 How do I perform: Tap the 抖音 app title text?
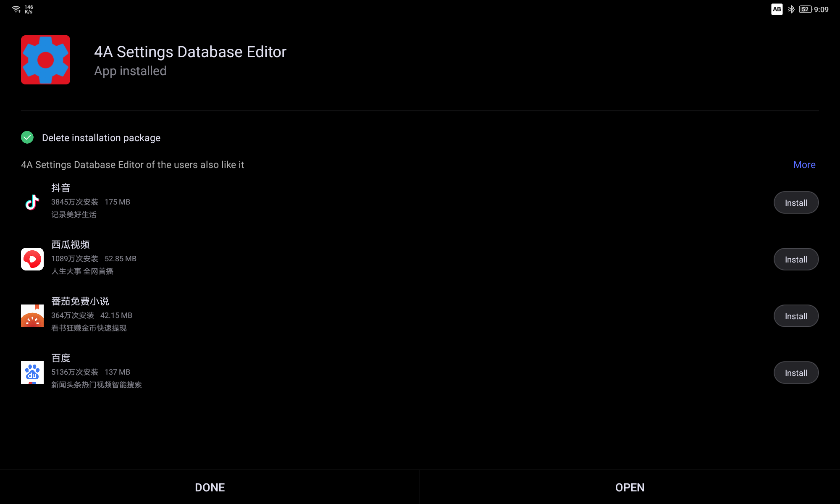[61, 188]
